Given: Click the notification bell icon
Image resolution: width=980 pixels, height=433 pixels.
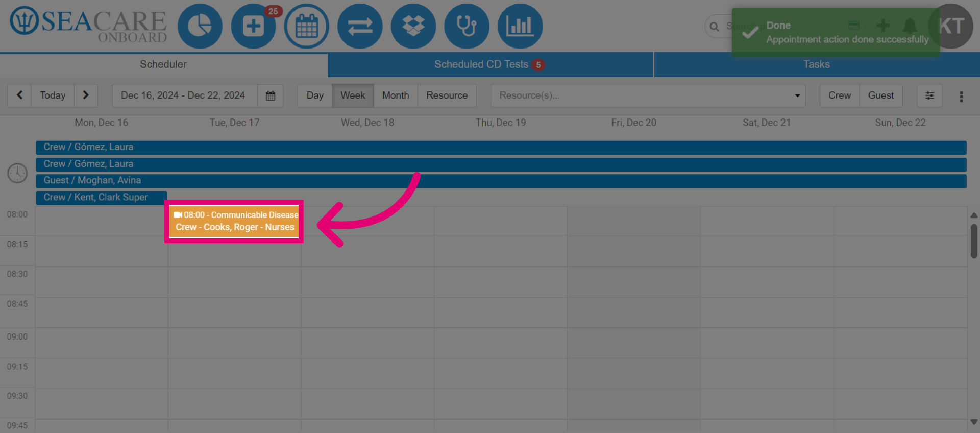Looking at the screenshot, I should (x=910, y=26).
